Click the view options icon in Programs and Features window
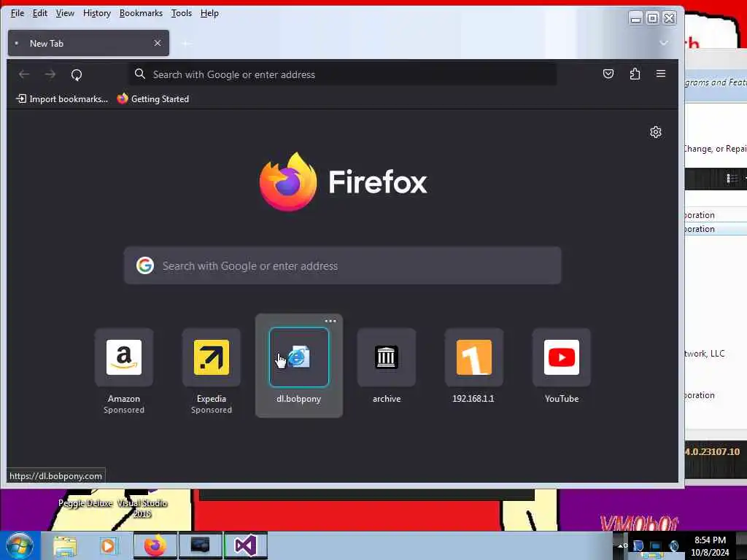Screen dimensions: 747x560 point(732,179)
